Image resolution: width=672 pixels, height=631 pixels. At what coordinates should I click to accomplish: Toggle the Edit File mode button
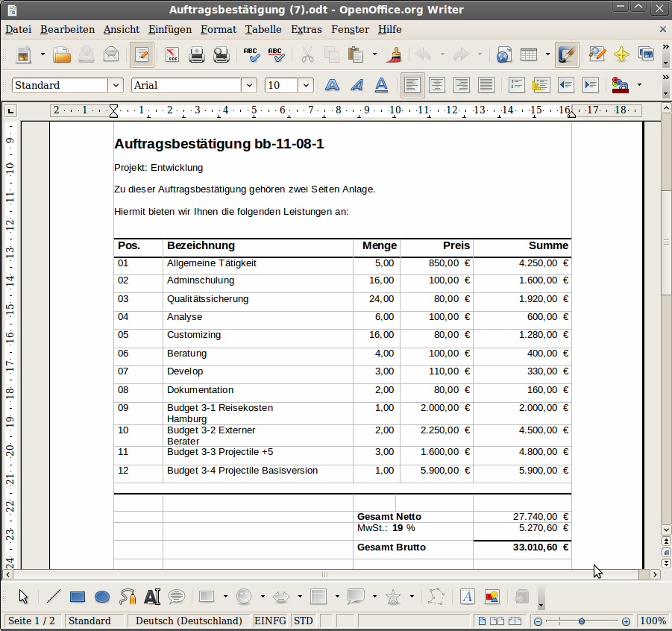point(142,54)
